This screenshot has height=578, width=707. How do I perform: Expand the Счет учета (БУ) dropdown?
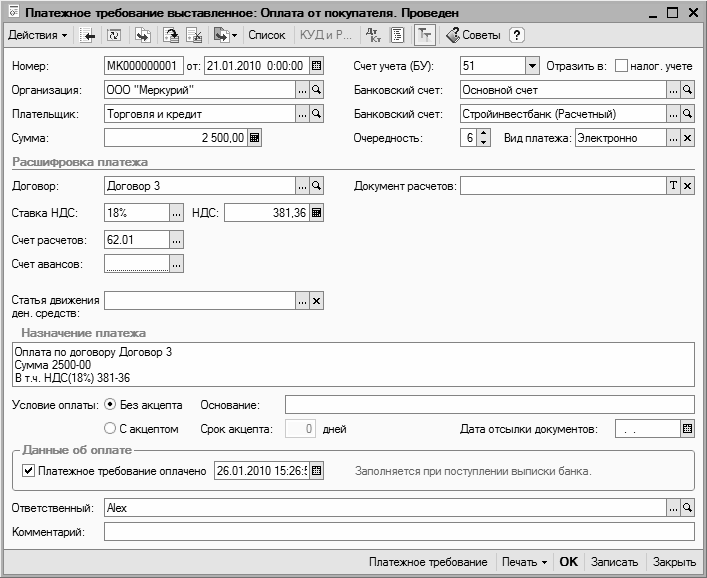pos(533,66)
